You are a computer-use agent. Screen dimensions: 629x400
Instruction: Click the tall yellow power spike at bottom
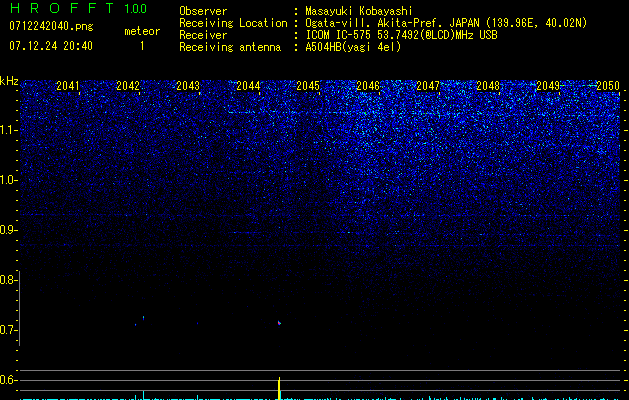279,388
